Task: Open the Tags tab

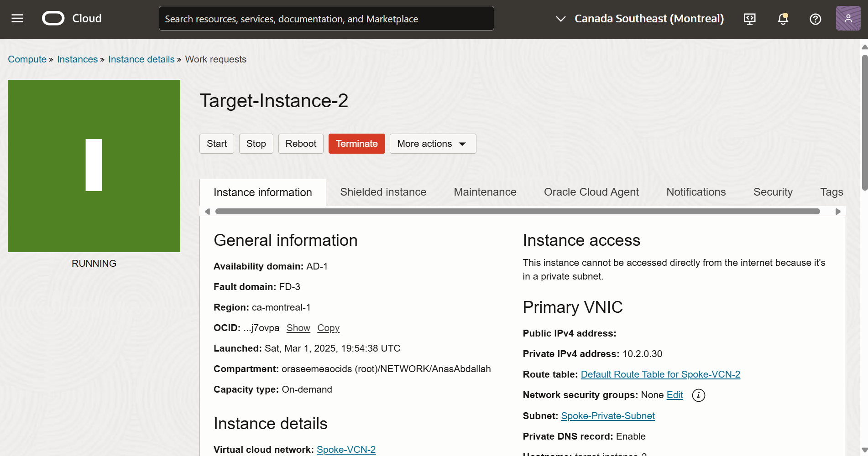Action: pyautogui.click(x=831, y=192)
